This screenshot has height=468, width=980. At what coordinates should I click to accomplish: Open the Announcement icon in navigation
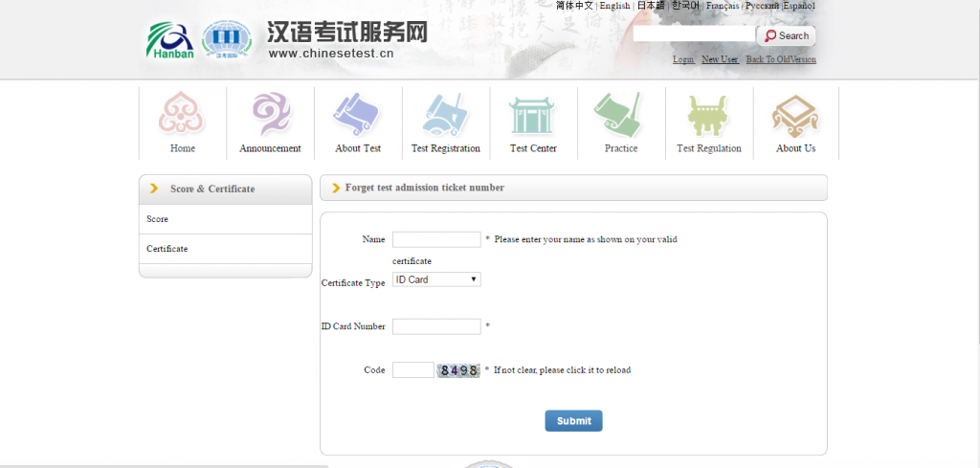coord(270,115)
